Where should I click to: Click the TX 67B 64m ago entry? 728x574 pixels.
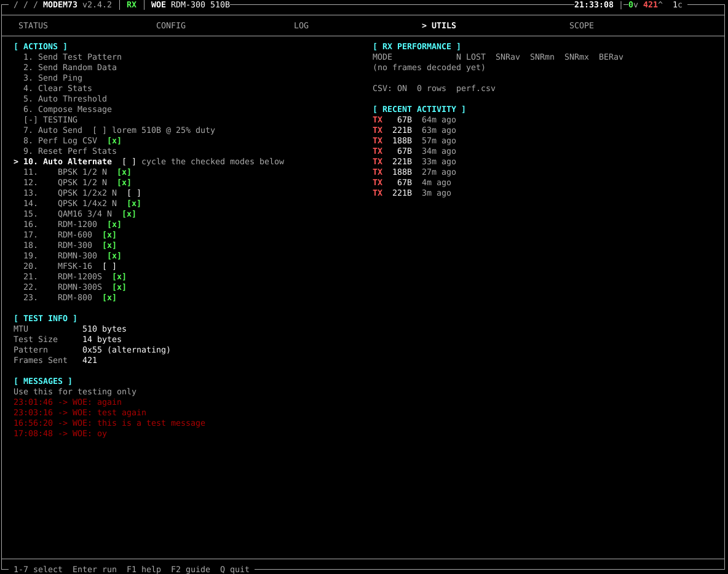tap(414, 120)
